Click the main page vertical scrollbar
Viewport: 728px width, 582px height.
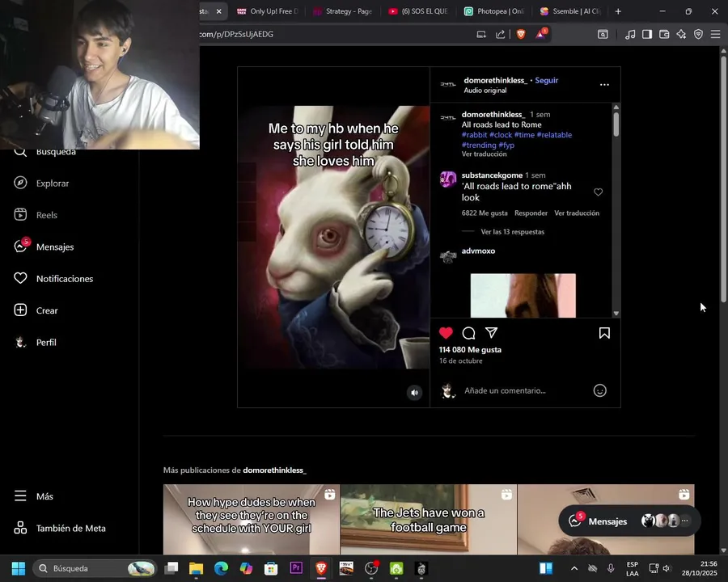(723, 179)
